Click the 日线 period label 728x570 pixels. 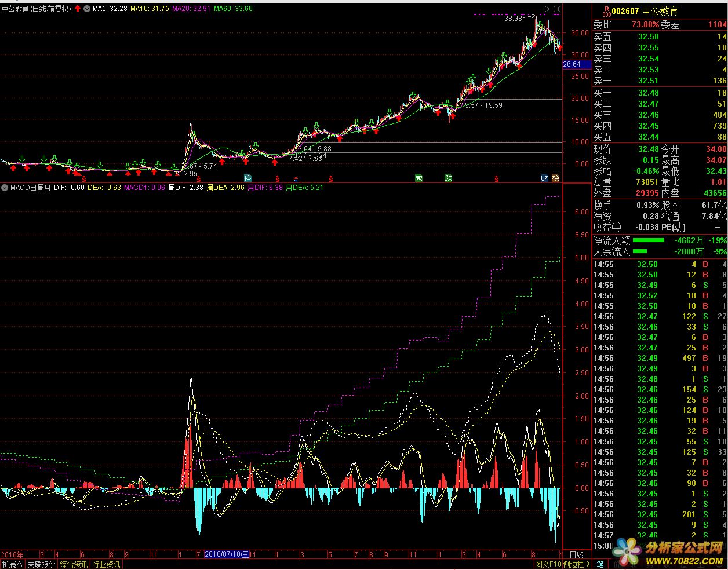click(x=576, y=554)
